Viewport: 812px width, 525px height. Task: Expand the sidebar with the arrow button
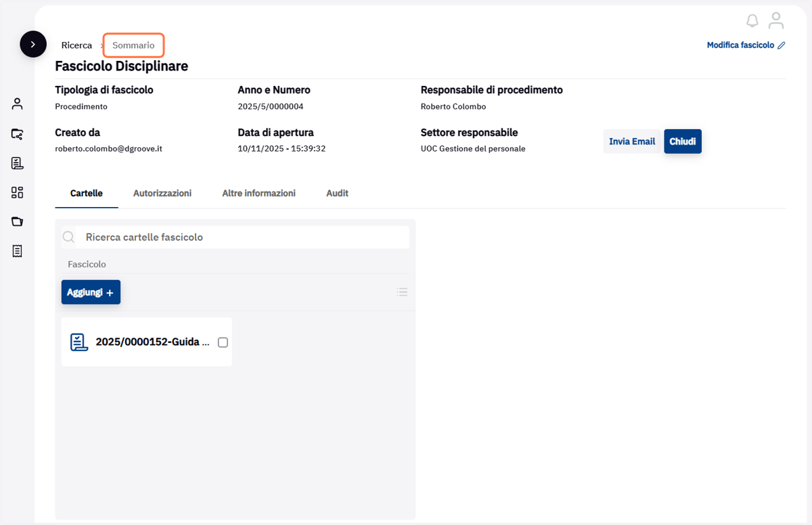33,44
